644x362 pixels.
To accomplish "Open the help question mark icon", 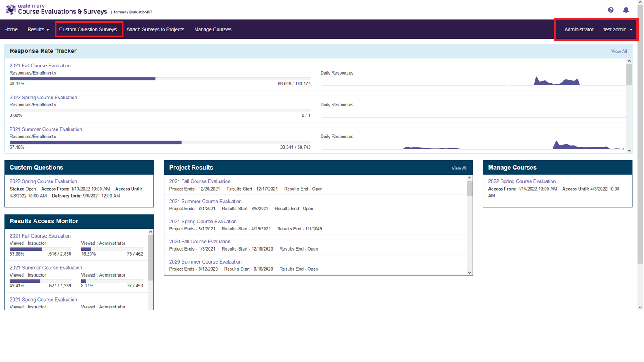I will point(610,10).
